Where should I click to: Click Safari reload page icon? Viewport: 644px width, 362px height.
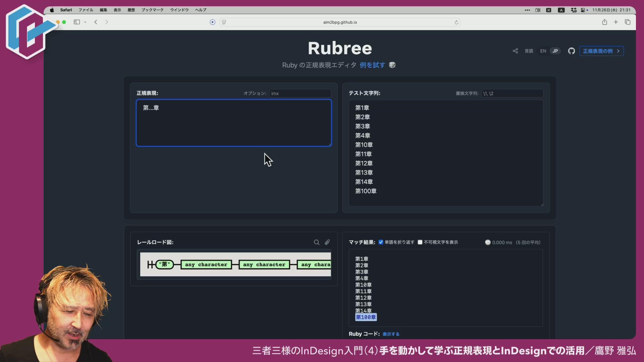coord(456,22)
